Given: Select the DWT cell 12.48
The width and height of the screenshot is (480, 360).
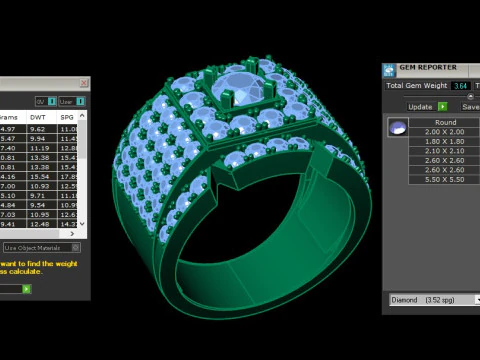Looking at the screenshot, I should 42,224.
